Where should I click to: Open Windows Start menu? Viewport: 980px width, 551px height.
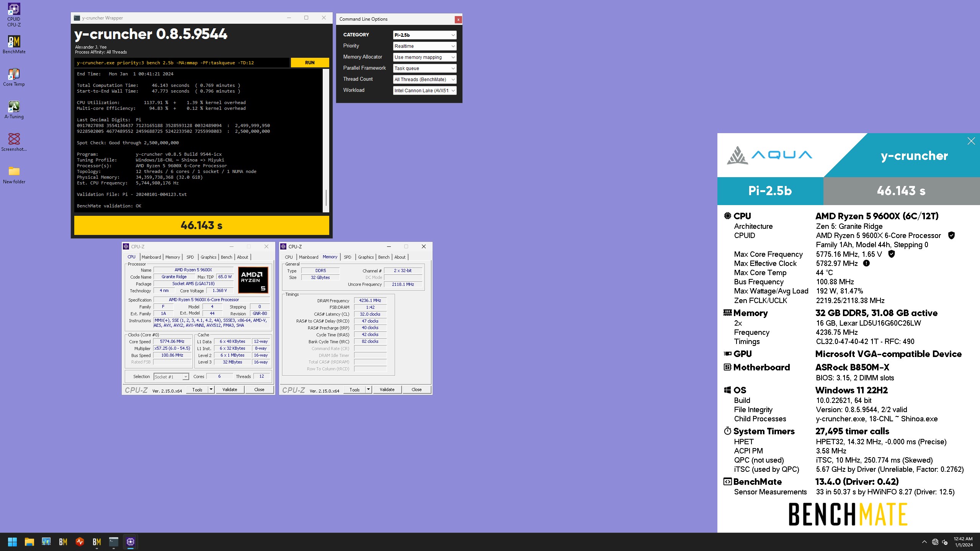(x=12, y=542)
